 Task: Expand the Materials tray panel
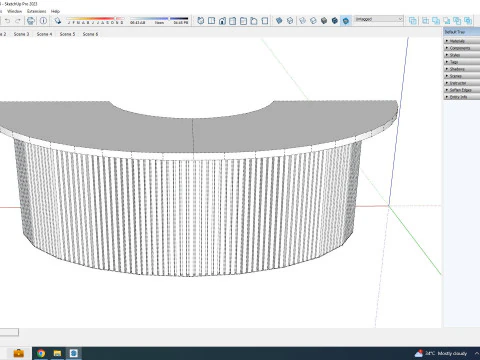click(462, 41)
